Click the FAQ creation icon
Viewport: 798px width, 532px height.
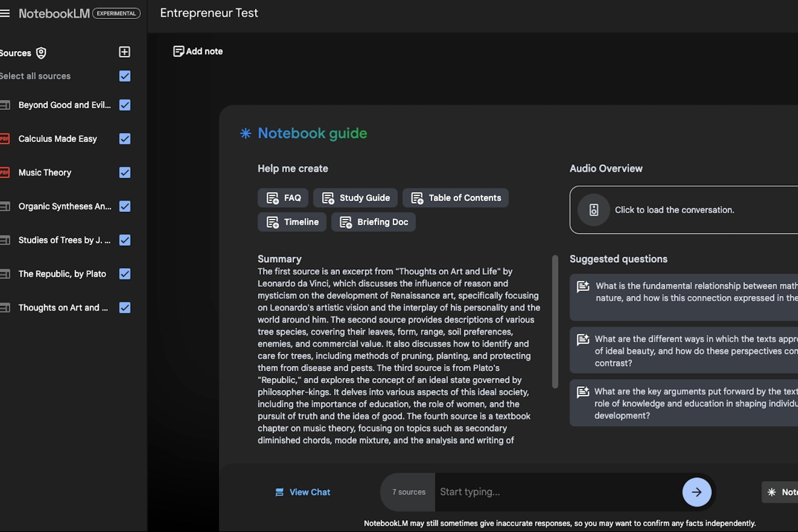[272, 198]
